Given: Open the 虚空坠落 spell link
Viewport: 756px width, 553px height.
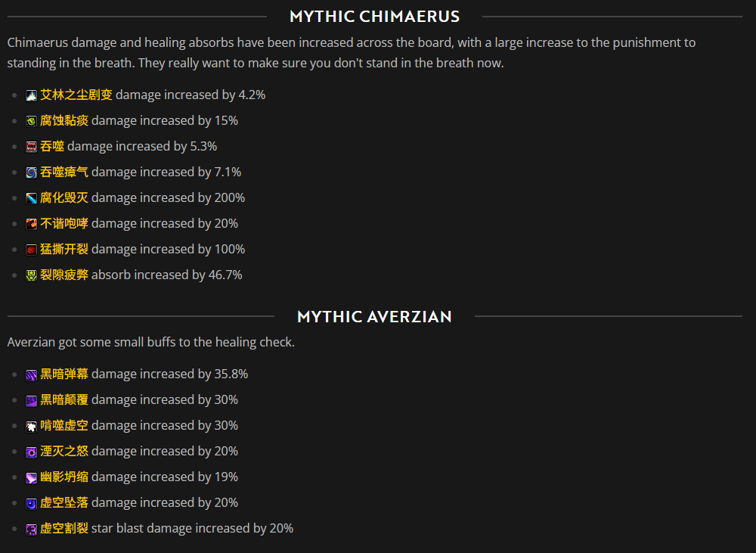Looking at the screenshot, I should tap(64, 502).
